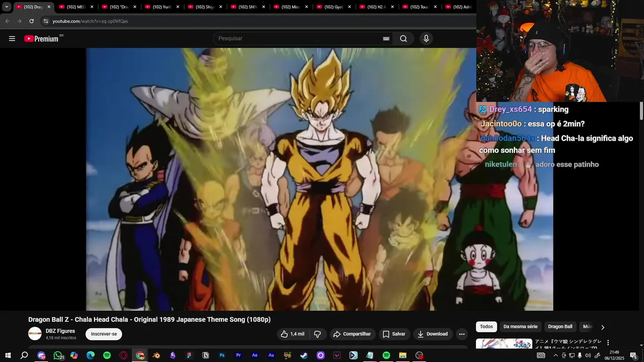
Task: Show more filter chips with right arrow
Action: pos(603,327)
